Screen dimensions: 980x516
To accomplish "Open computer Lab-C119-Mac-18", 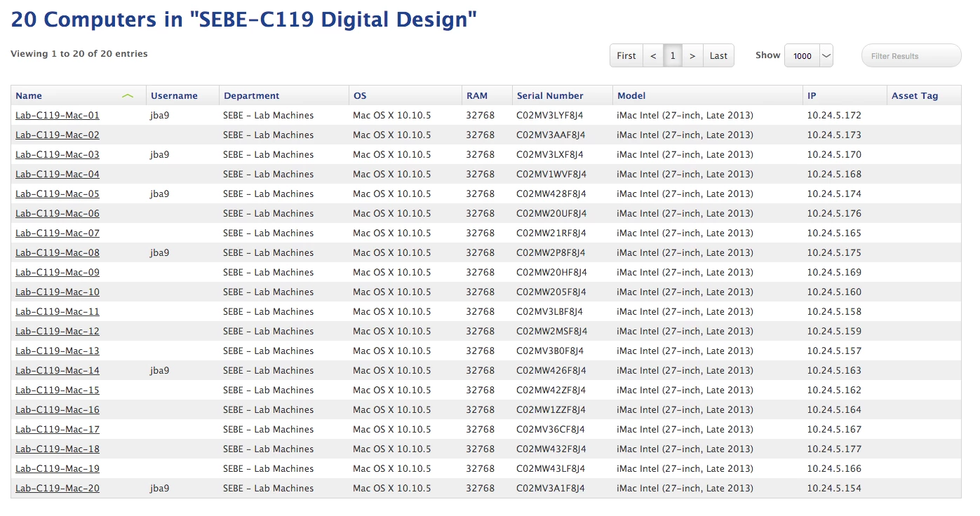I will coord(58,449).
